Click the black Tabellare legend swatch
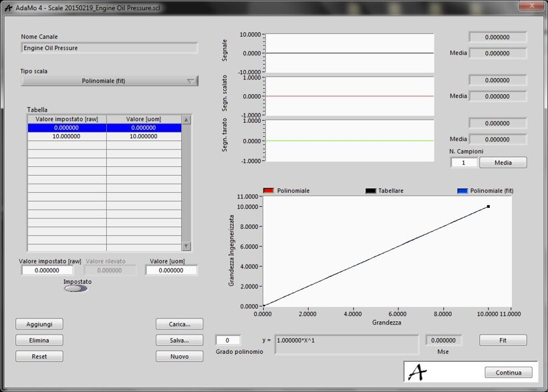The image size is (548, 392). [x=370, y=191]
